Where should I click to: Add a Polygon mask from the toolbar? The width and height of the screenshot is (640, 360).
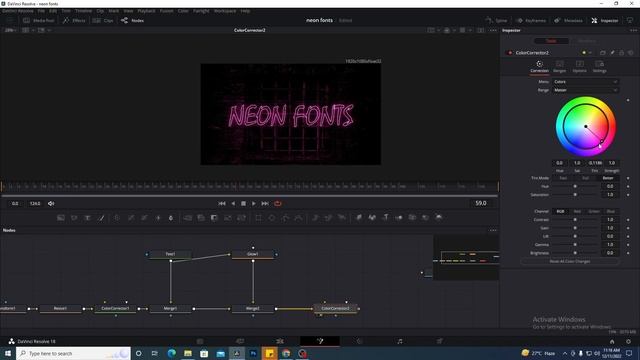click(285, 218)
